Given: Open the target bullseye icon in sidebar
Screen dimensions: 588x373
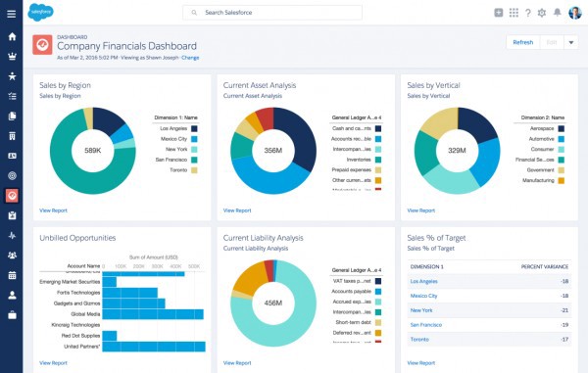Looking at the screenshot, I should [x=12, y=175].
